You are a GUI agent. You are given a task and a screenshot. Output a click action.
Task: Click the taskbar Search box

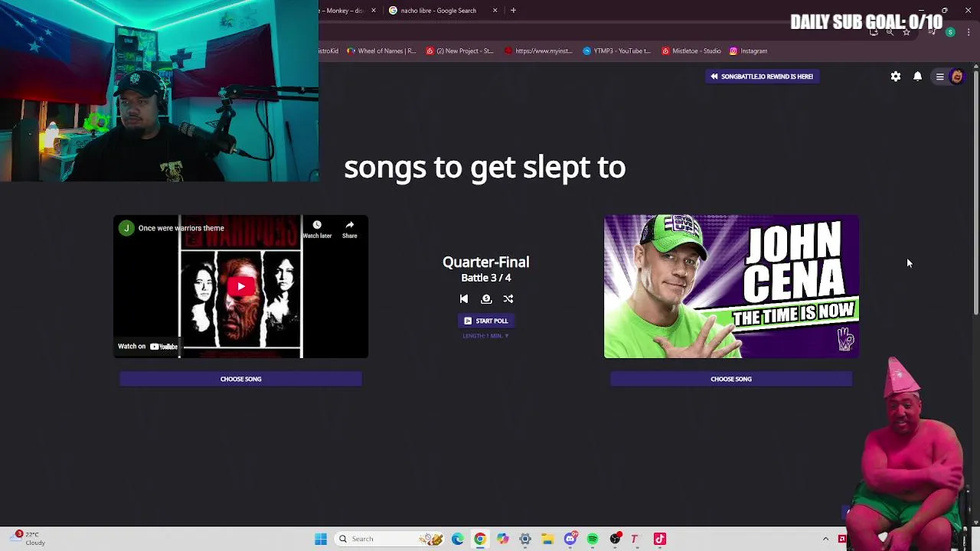390,539
